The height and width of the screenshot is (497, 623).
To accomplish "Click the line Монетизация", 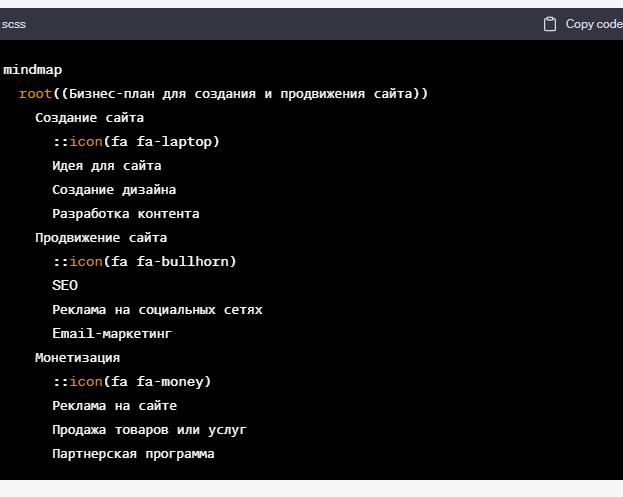I will tap(77, 358).
